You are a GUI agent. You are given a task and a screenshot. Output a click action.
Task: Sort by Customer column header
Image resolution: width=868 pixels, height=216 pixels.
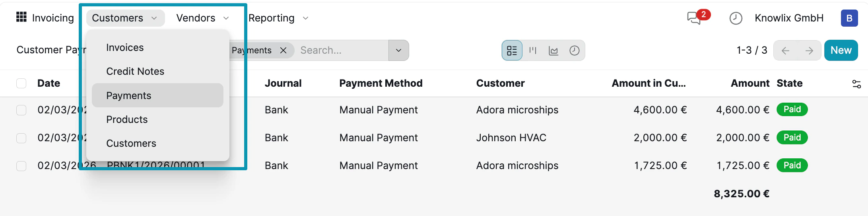(x=500, y=83)
